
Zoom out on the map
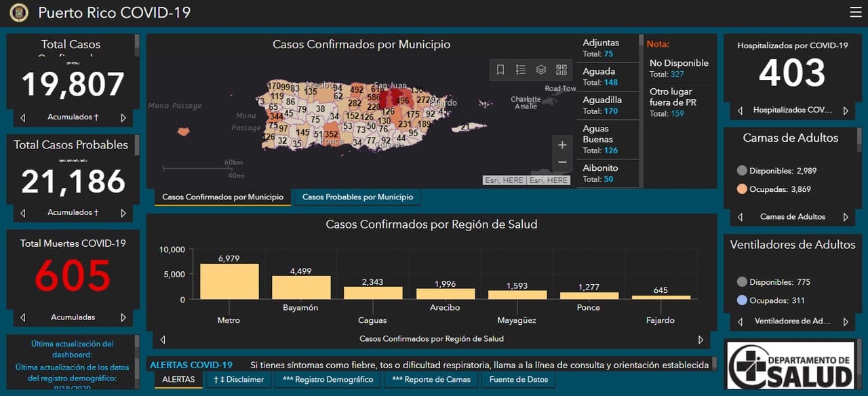pyautogui.click(x=562, y=163)
